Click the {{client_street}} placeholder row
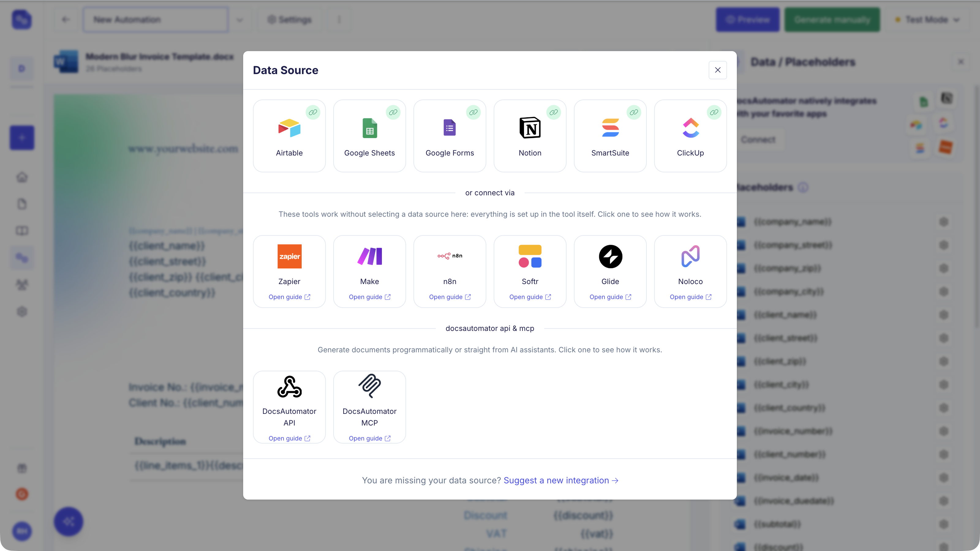 click(842, 338)
